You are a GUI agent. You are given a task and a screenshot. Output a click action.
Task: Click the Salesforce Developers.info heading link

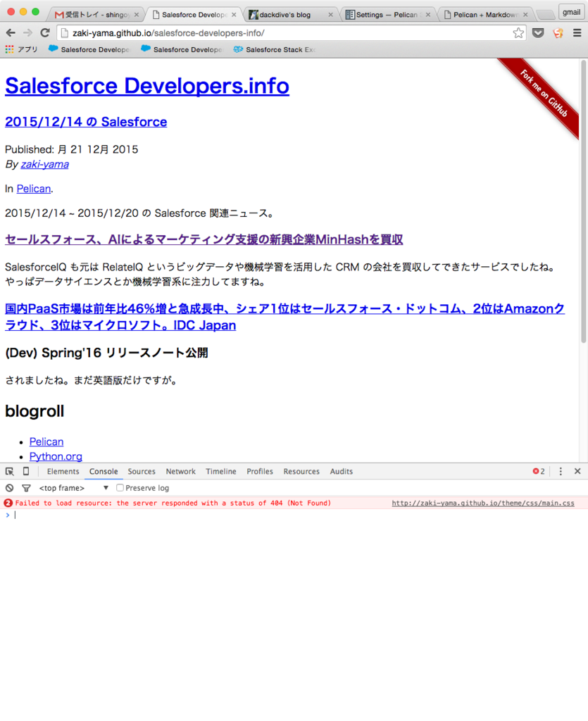(x=147, y=85)
